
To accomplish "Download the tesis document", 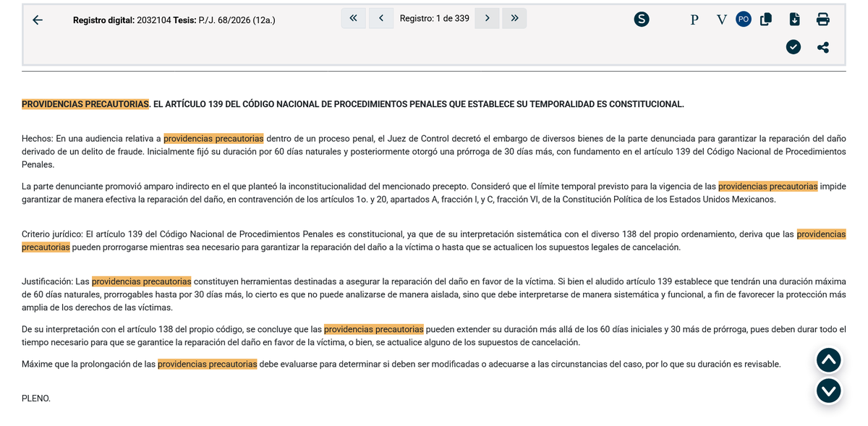I will click(794, 20).
